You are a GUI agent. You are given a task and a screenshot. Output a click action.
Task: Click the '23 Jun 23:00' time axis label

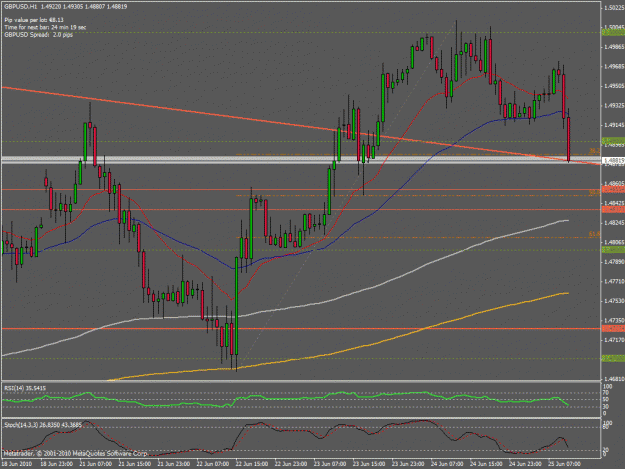click(x=408, y=464)
